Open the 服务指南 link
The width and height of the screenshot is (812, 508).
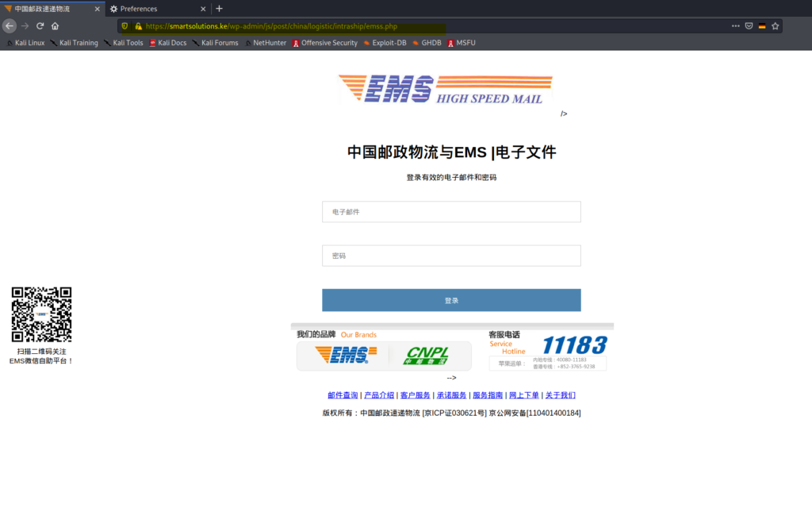pos(488,395)
